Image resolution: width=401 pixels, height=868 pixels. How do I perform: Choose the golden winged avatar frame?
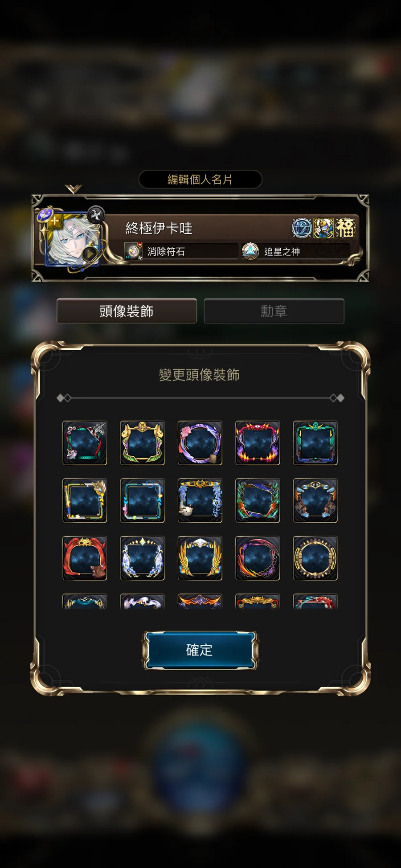[x=200, y=558]
